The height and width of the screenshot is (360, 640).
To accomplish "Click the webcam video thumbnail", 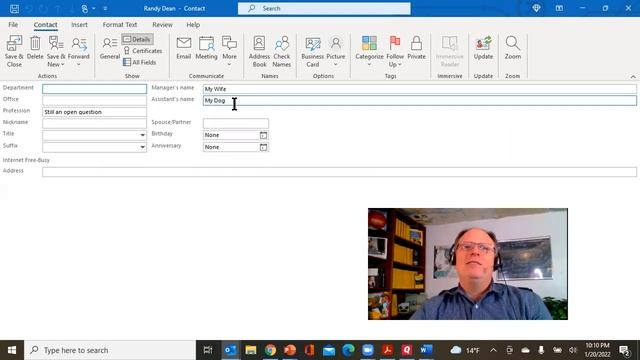I will coord(468,264).
